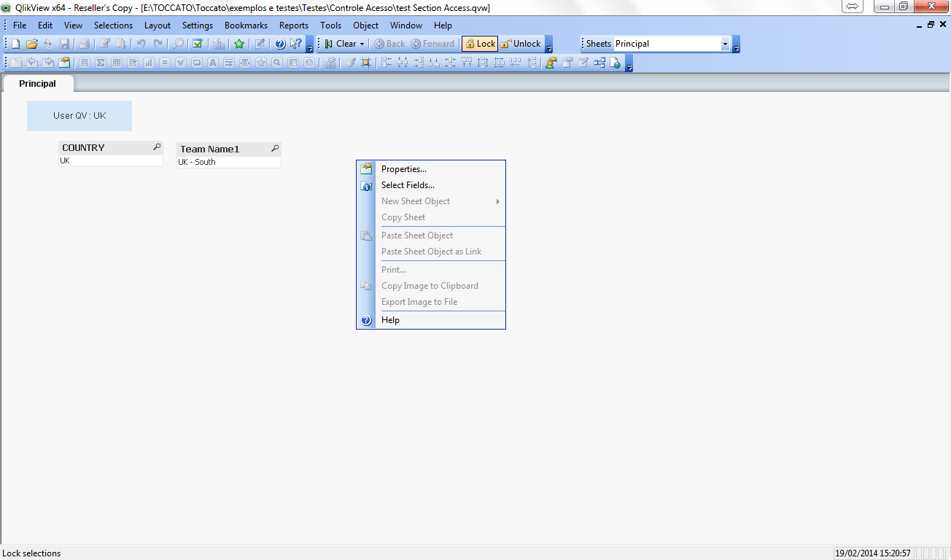Image resolution: width=951 pixels, height=560 pixels.
Task: Click the New document icon
Action: tap(16, 44)
